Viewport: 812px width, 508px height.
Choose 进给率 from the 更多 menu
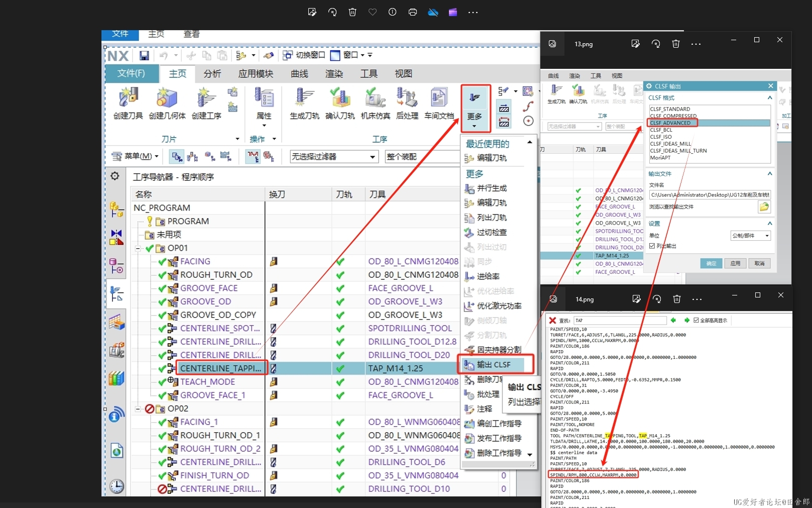tap(488, 276)
